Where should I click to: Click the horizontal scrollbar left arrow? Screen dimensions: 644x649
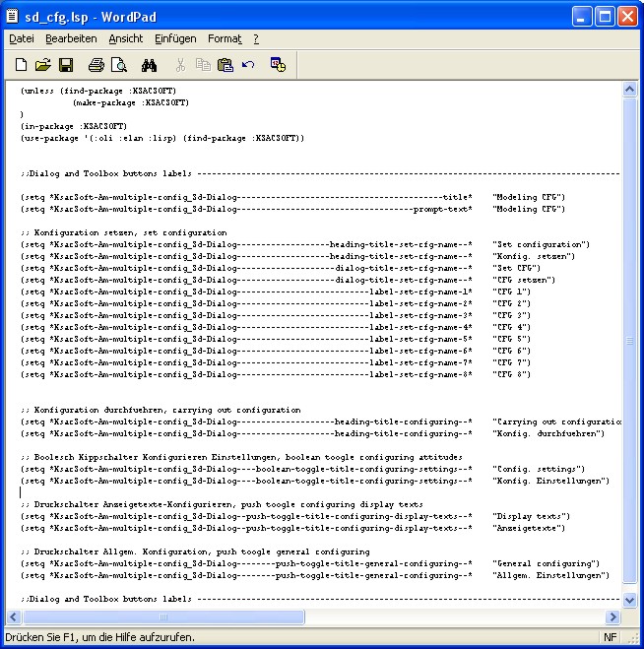(x=13, y=617)
